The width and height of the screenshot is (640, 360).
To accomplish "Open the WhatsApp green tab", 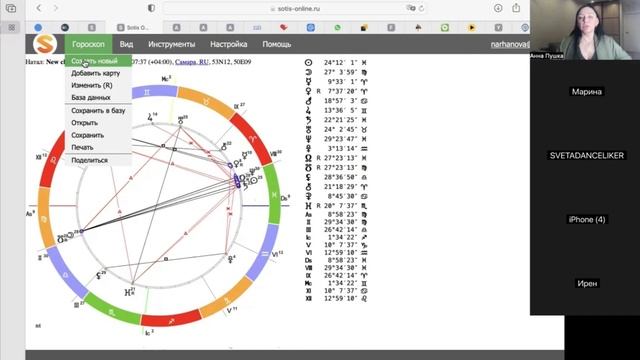I will pyautogui.click(x=337, y=27).
